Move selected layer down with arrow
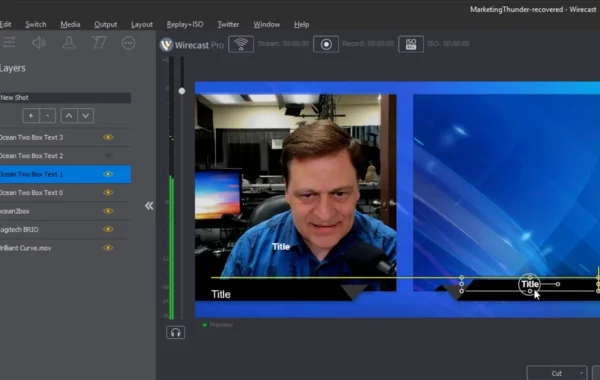This screenshot has height=380, width=600. tap(86, 116)
